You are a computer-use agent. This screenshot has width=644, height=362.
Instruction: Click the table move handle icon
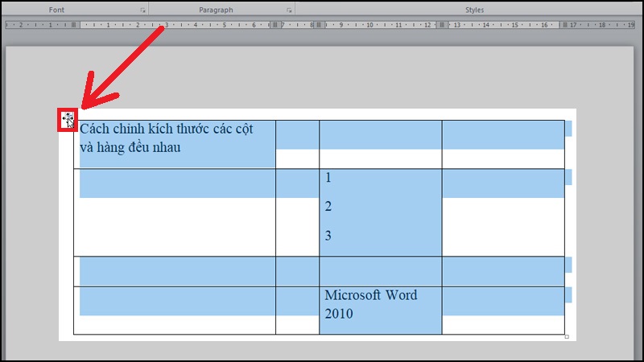(x=68, y=120)
